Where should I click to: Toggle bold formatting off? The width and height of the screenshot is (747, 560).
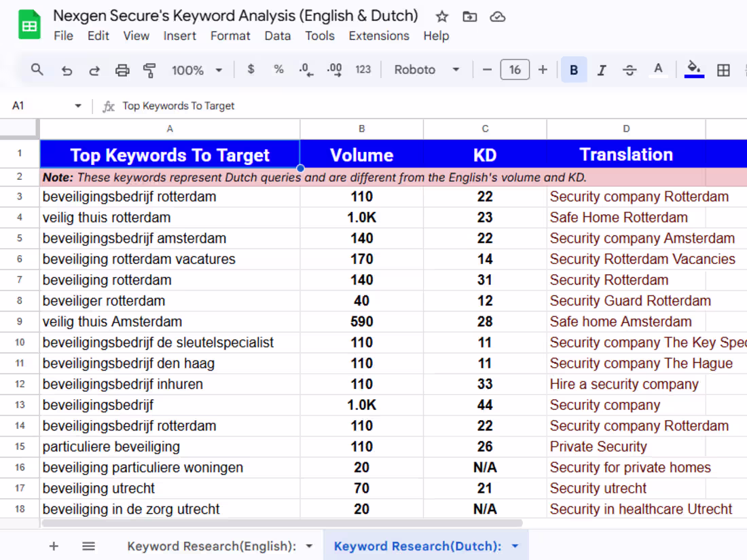(x=574, y=69)
